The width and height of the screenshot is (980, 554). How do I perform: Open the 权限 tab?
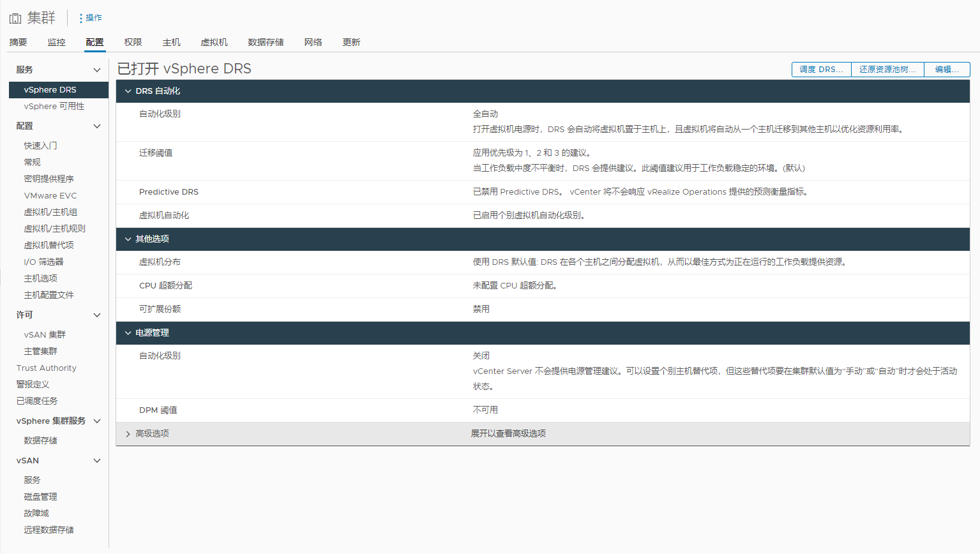point(133,42)
